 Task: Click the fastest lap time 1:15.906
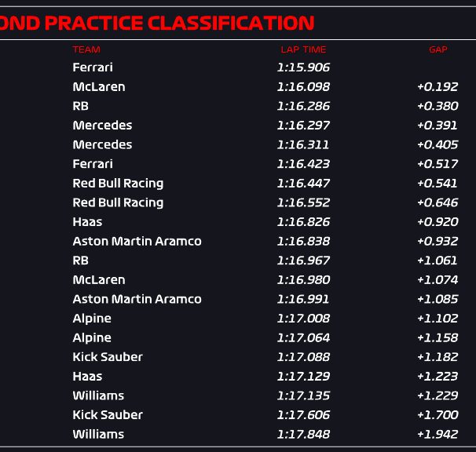(x=303, y=67)
